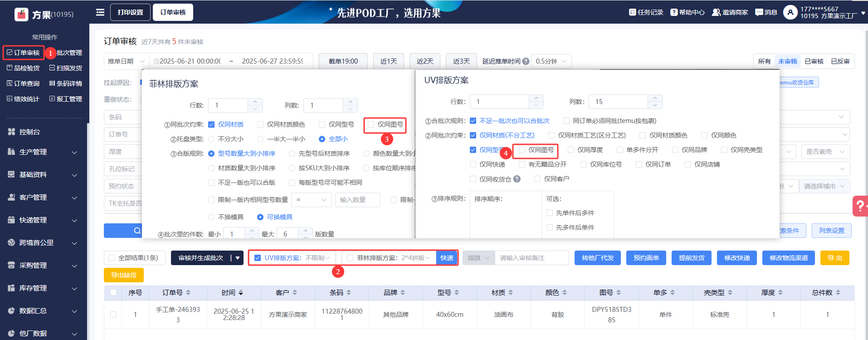868x340 pixels.
Task: Click the help icon beside 延迟推单时间
Action: (526, 61)
